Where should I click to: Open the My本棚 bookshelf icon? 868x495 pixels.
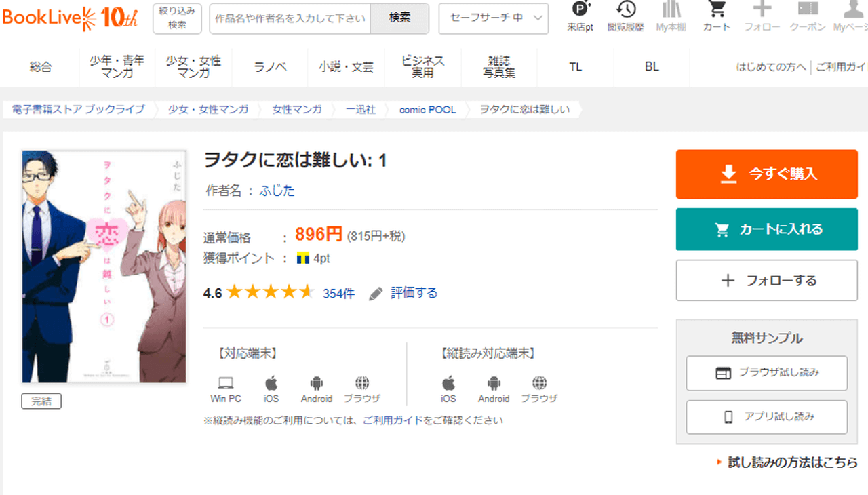tap(671, 10)
